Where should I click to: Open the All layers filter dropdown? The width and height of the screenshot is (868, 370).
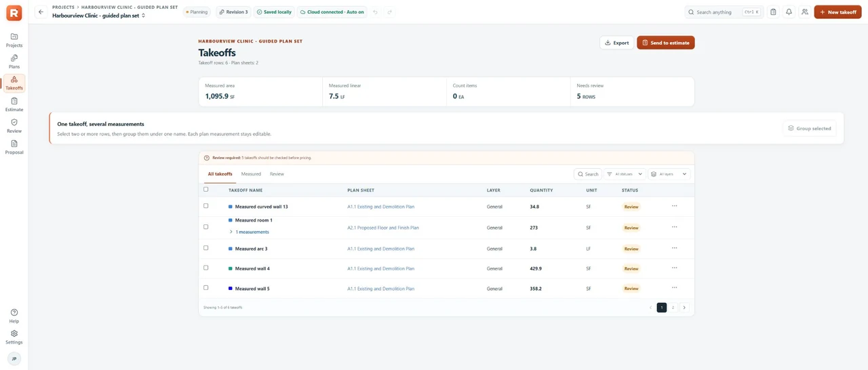[x=669, y=174]
